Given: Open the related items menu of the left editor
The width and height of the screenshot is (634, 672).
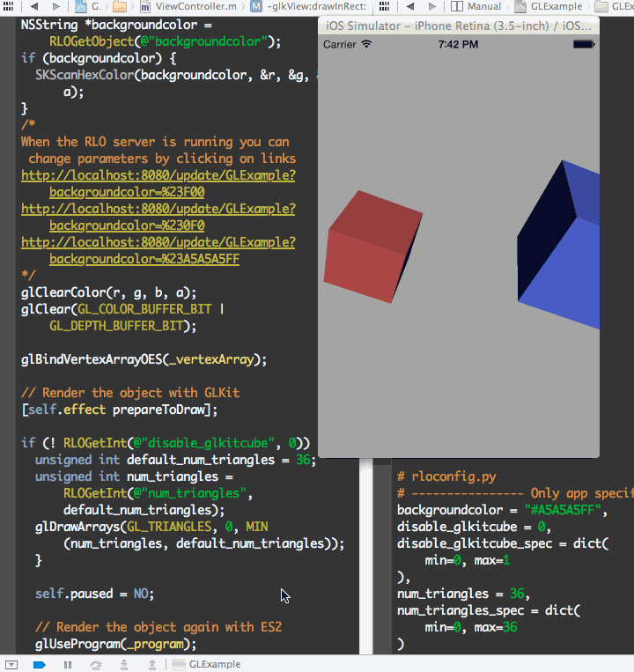Looking at the screenshot, I should [8, 6].
